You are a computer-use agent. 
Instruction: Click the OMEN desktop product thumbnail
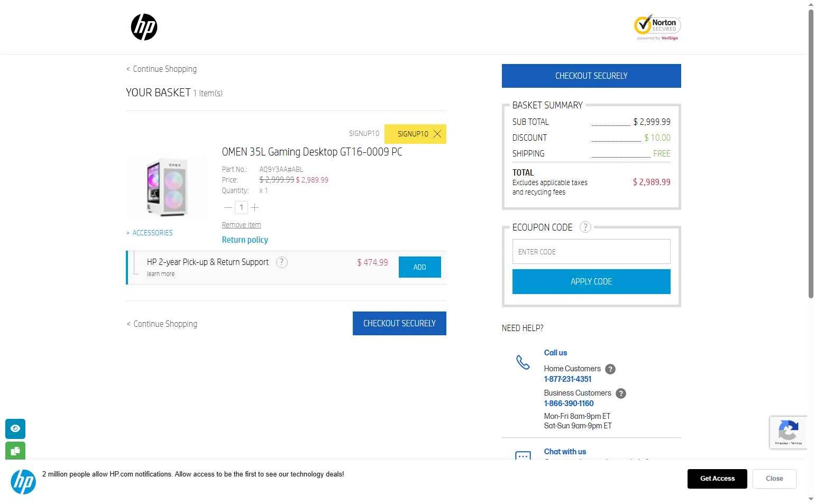[x=167, y=188]
